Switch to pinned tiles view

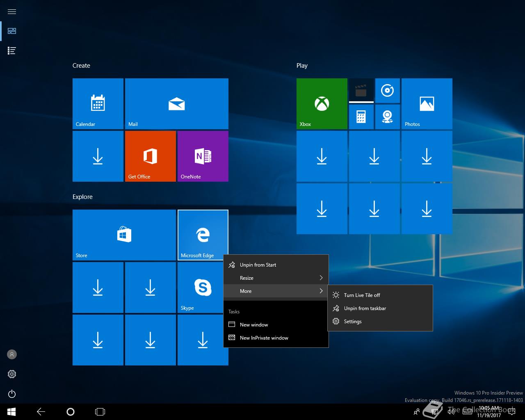(12, 31)
